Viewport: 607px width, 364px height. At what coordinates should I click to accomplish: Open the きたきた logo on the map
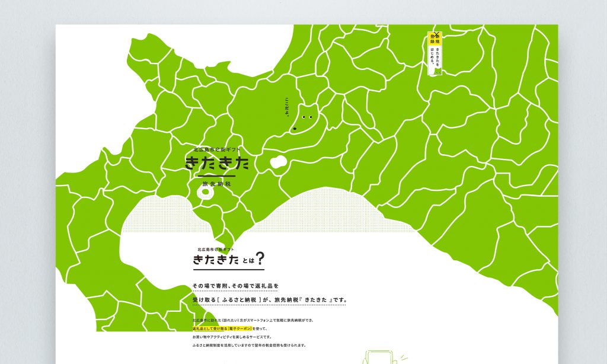tap(217, 164)
